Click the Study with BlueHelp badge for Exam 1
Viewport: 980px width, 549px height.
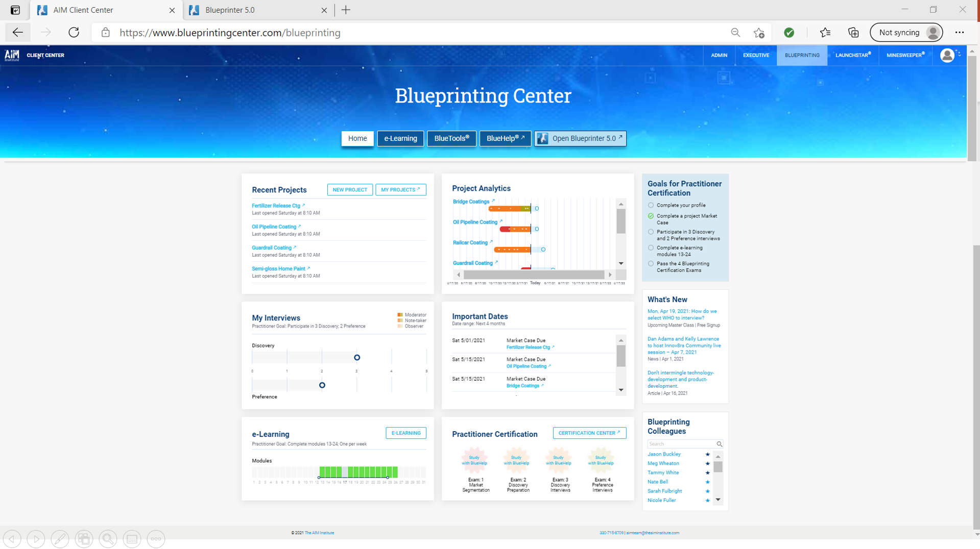pyautogui.click(x=474, y=460)
